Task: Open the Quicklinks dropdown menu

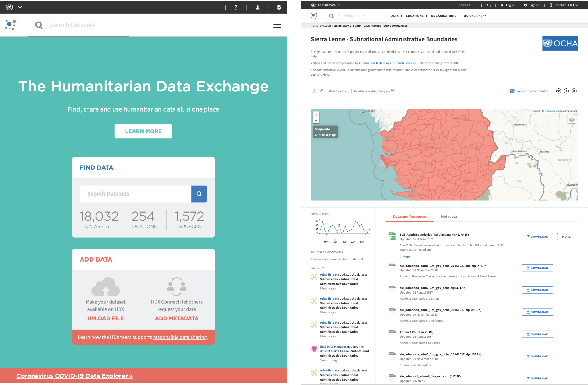Action: 475,16
